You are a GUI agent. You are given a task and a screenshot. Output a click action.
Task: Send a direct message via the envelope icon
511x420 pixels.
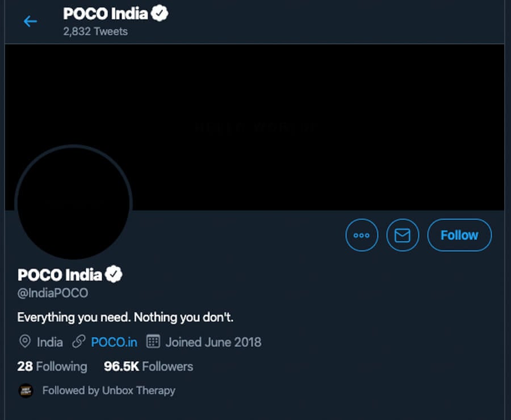(x=403, y=235)
